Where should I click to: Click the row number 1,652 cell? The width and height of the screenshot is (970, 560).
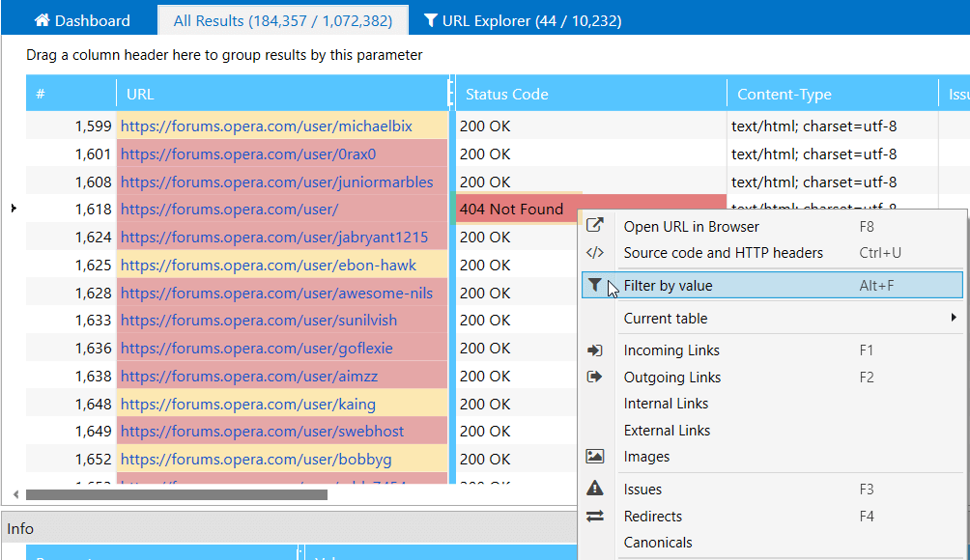click(x=71, y=460)
